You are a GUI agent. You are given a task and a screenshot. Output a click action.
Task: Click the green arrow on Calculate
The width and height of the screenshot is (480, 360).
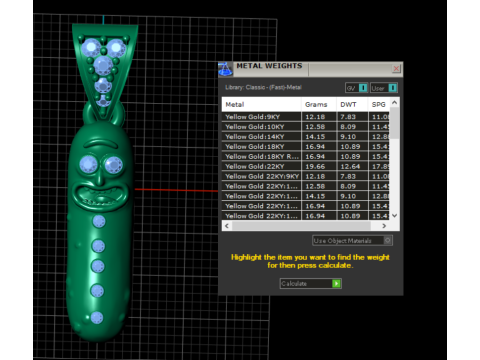tap(336, 284)
